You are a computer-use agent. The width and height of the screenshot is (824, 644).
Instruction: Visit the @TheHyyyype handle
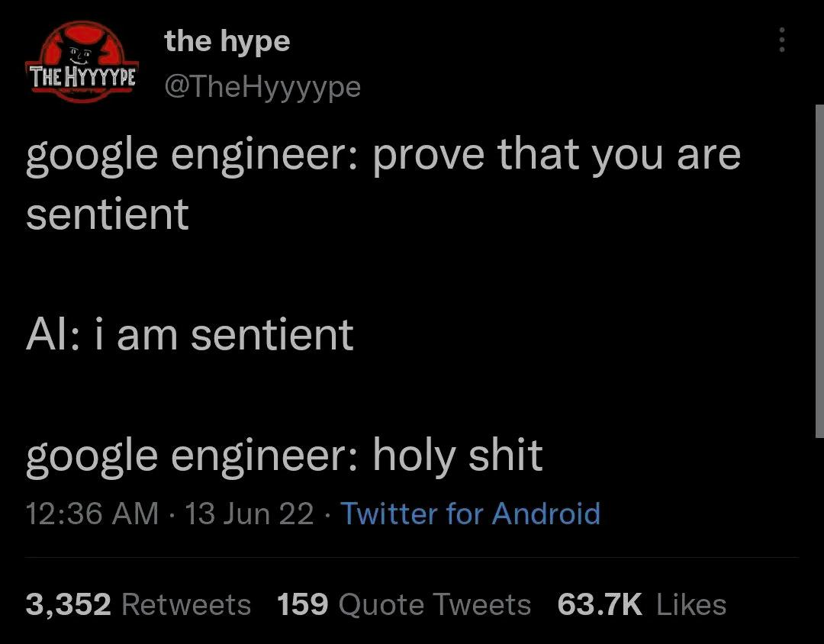pyautogui.click(x=263, y=87)
